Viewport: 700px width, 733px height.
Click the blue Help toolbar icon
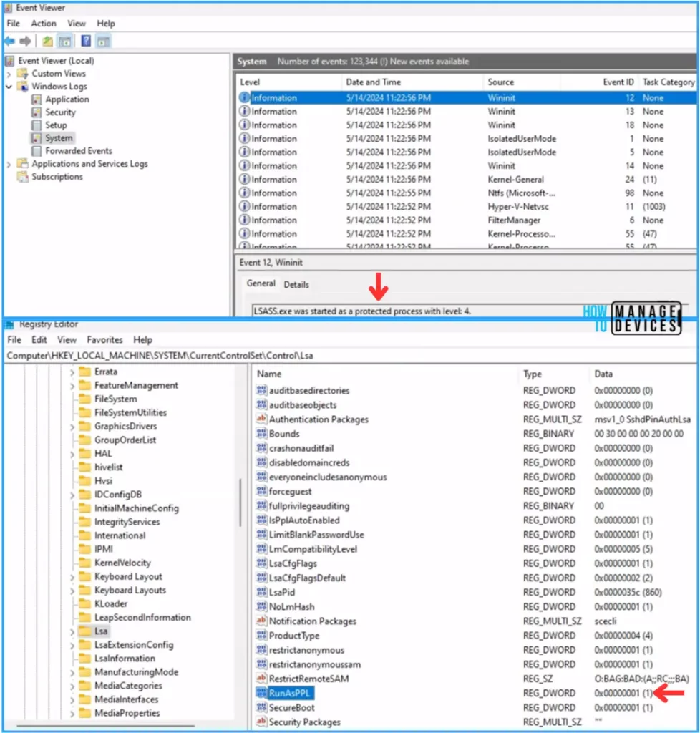(86, 41)
